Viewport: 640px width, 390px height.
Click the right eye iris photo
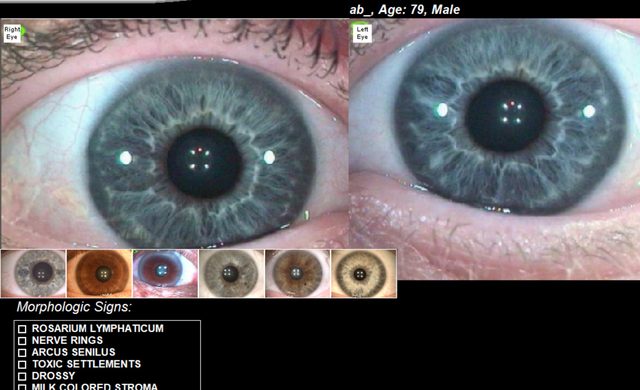coord(175,134)
